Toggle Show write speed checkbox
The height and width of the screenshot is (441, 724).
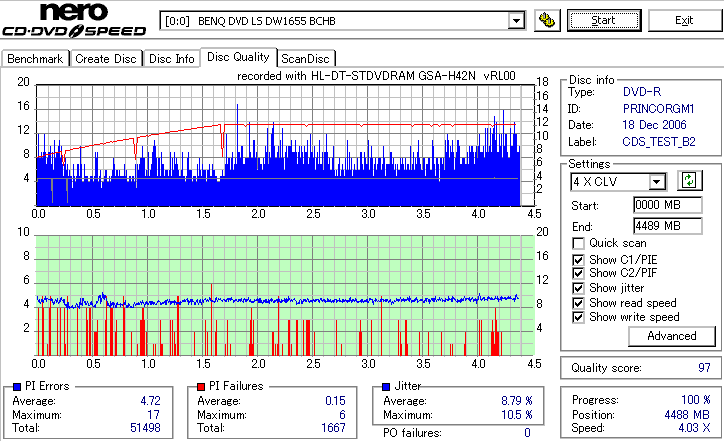(578, 318)
